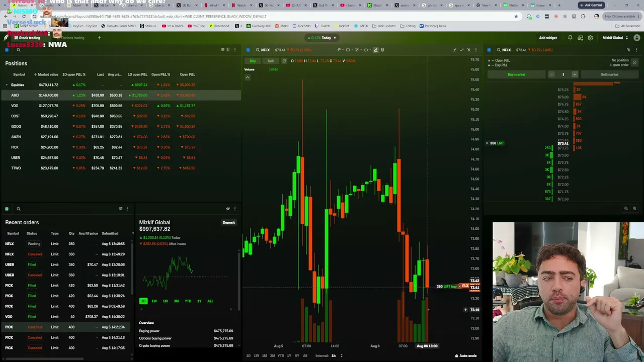Toggle the flatten position icon beside Sell

(284, 61)
